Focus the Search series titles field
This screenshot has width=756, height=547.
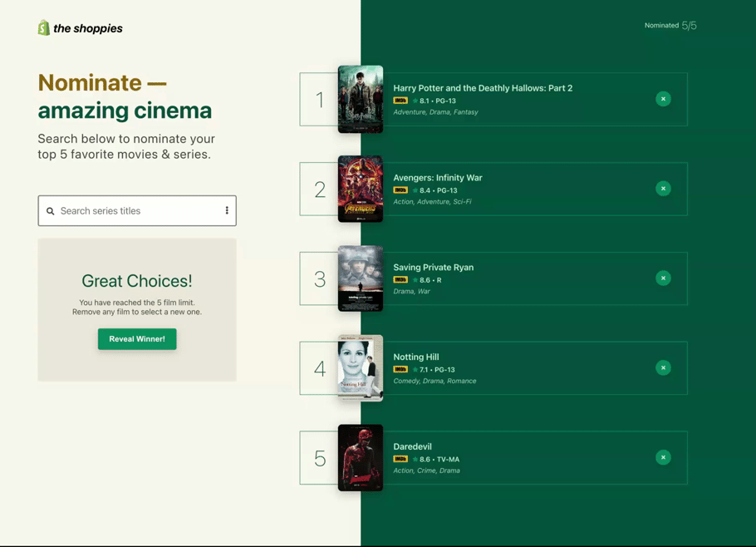click(x=137, y=211)
